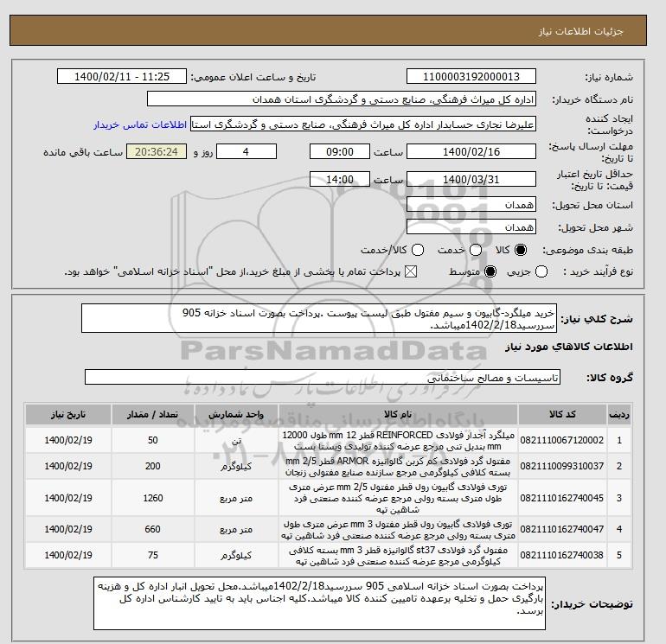Click product code 0821110162740038

562,555
